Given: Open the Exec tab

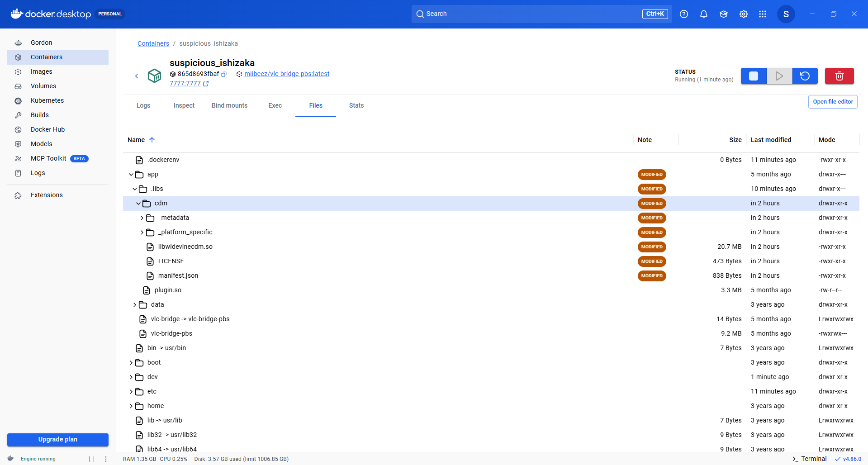Looking at the screenshot, I should click(275, 105).
